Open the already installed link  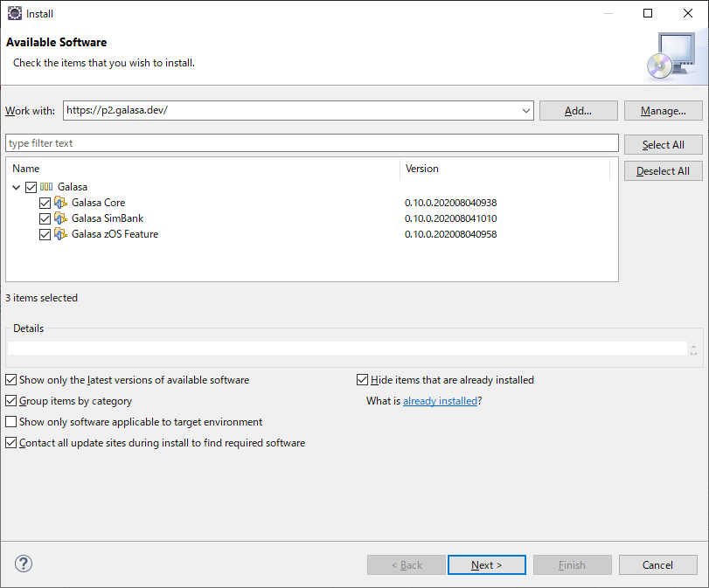[440, 401]
